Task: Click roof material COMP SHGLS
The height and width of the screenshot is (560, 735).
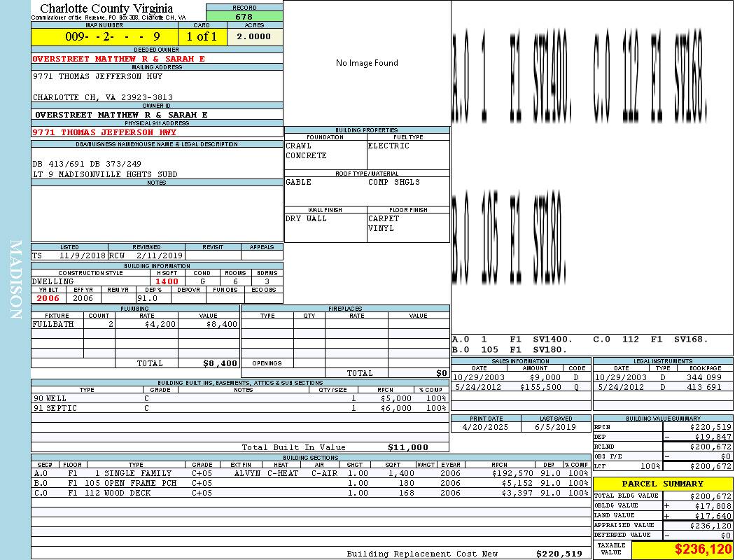Action: point(394,182)
